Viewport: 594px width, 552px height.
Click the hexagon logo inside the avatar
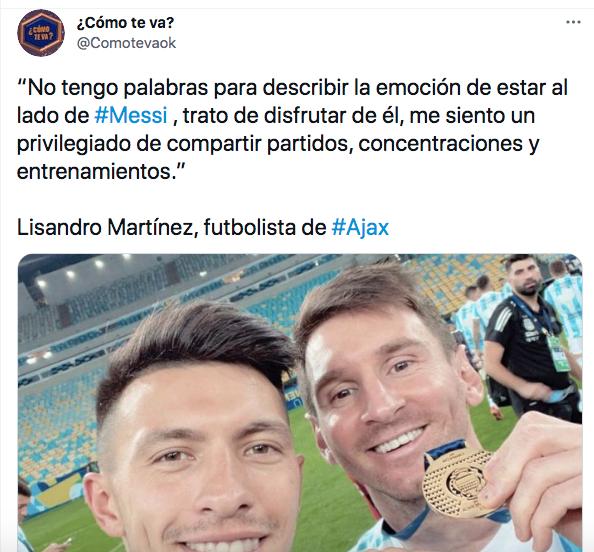coord(41,33)
